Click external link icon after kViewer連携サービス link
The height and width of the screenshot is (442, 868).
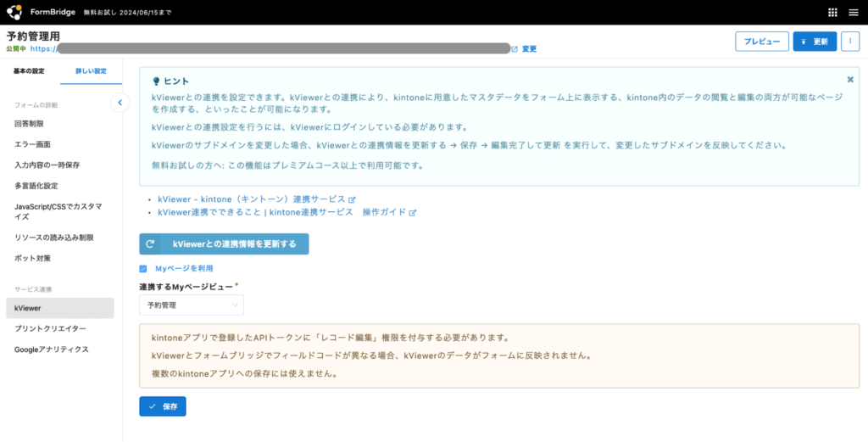pyautogui.click(x=352, y=199)
